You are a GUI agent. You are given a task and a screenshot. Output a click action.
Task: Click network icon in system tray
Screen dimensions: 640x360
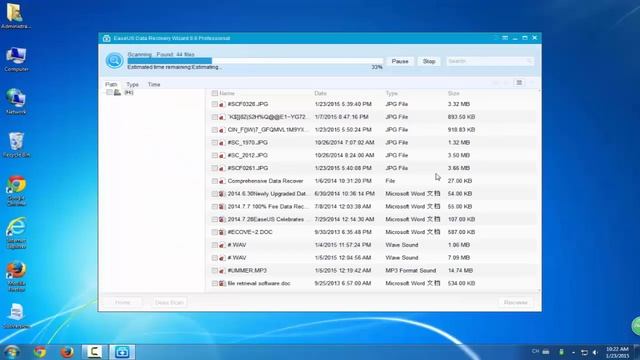click(584, 352)
